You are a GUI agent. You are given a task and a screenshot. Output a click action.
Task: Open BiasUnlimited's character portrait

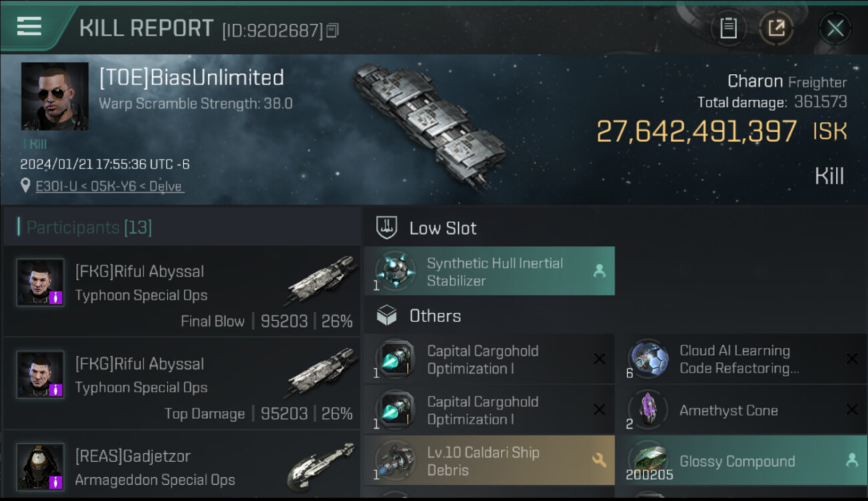[x=55, y=96]
